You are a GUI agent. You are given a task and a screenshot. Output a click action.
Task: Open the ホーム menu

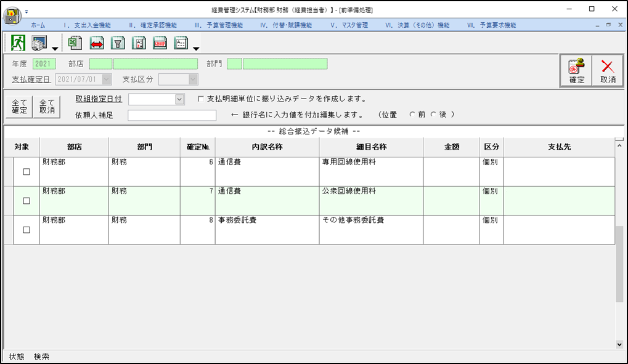tap(38, 25)
